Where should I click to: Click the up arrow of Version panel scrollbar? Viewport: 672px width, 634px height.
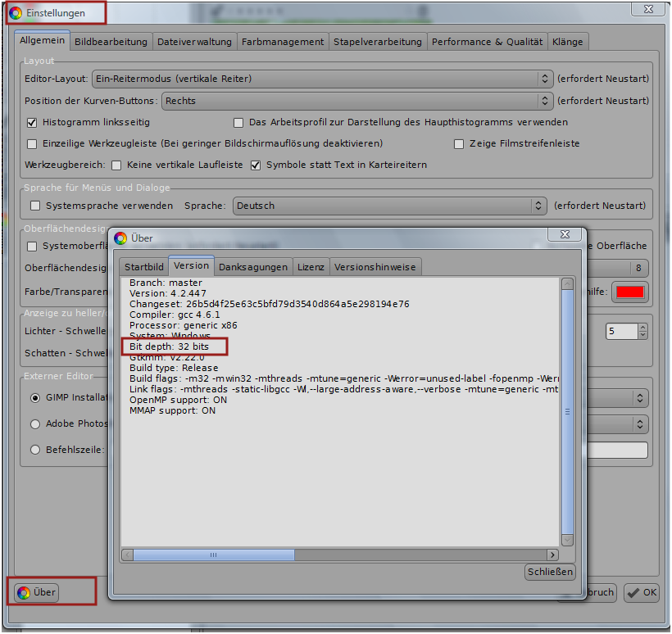coord(567,284)
